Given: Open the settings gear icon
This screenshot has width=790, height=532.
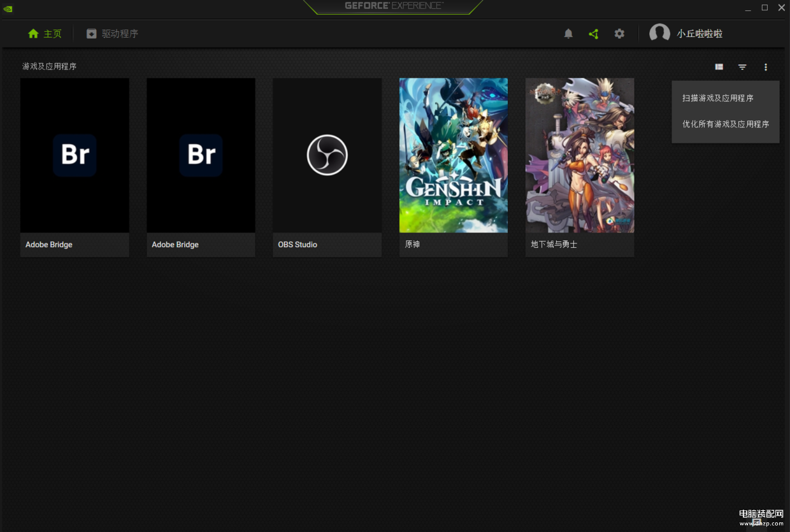Looking at the screenshot, I should pyautogui.click(x=619, y=34).
